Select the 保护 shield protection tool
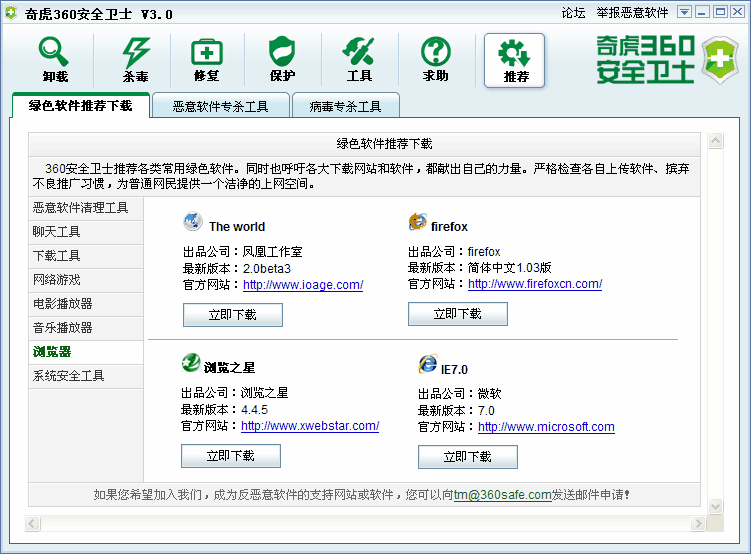751x554 pixels. point(282,59)
